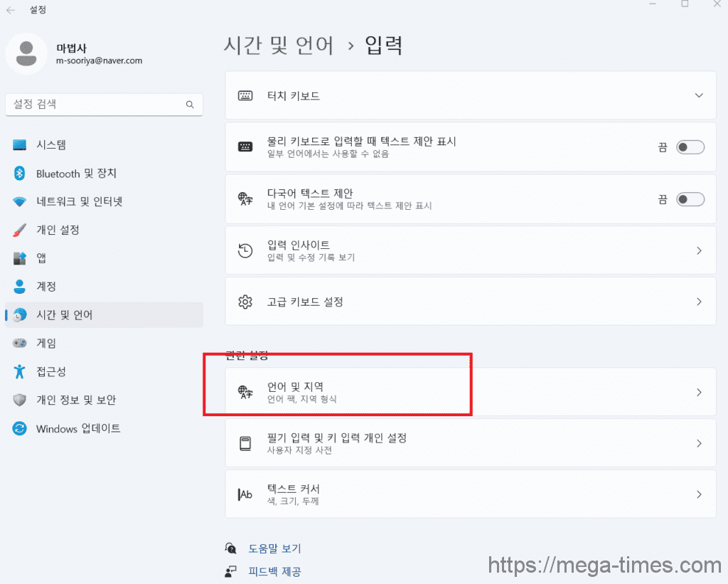Viewport: 728px width, 584px height.
Task: Click the 마법사 profile avatar picture
Action: pos(27,53)
